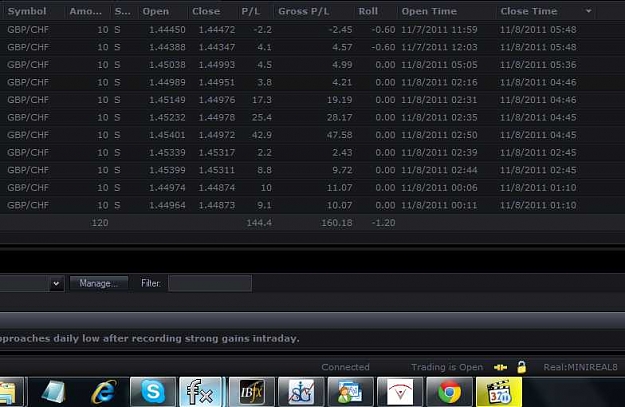
Task: Click into the Filter input field
Action: click(210, 283)
